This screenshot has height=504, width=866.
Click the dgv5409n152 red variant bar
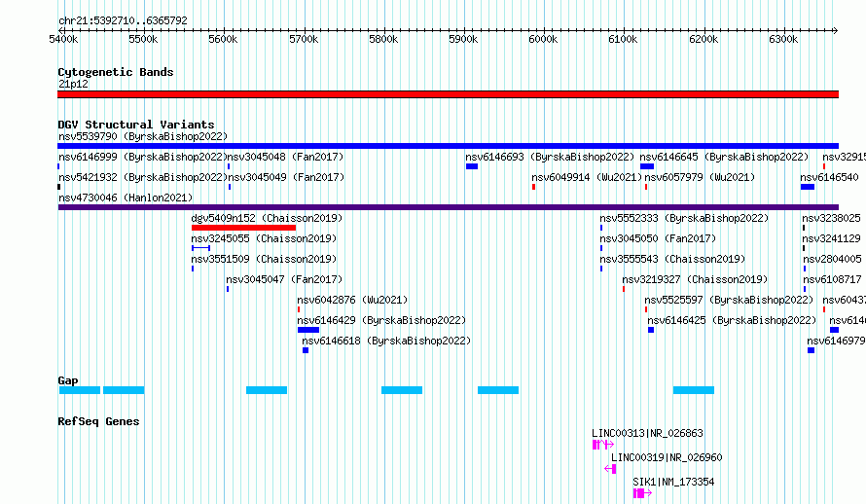pos(243,228)
